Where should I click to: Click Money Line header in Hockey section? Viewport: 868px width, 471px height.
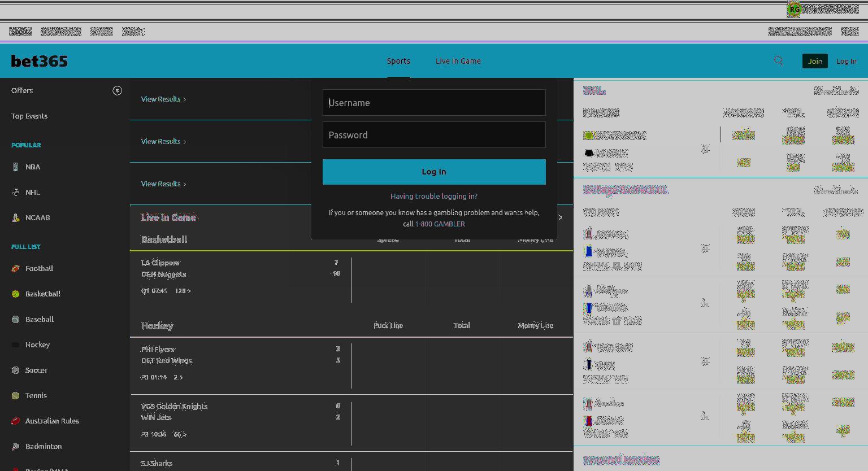[x=536, y=325]
